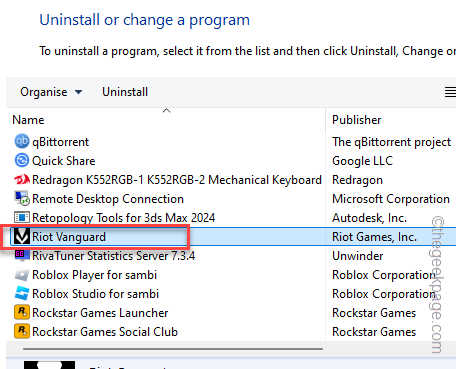The image size is (456, 369).
Task: Click the horizontal scrollbar under the list
Action: 173,349
